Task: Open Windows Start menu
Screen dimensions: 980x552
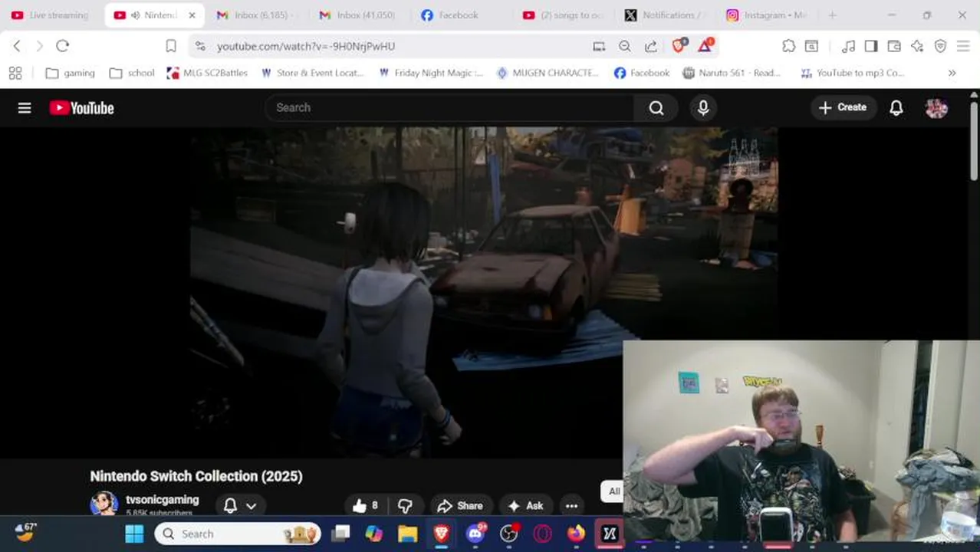Action: tap(134, 534)
